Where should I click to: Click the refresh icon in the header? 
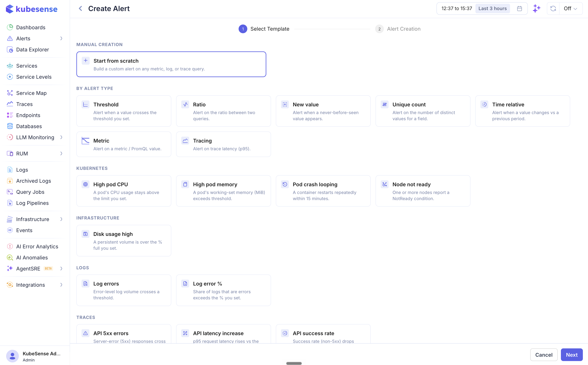pos(553,9)
